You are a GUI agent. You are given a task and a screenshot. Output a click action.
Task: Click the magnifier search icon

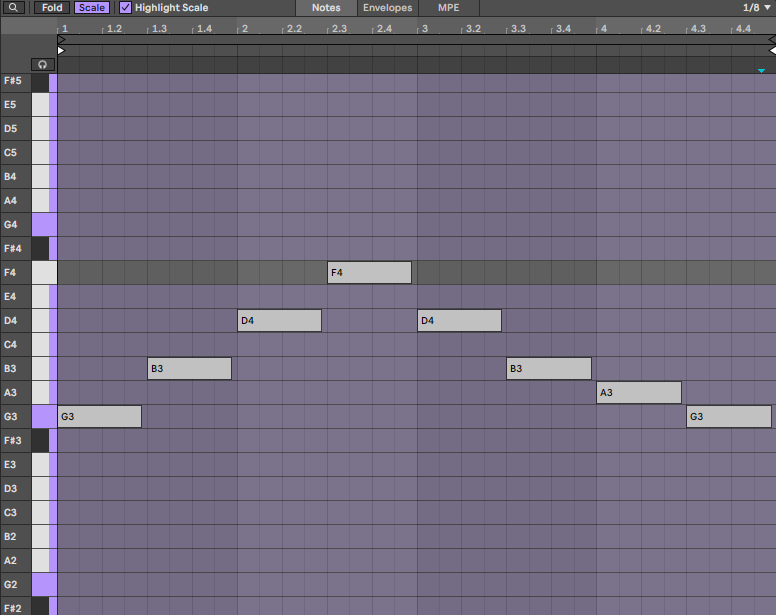[x=13, y=7]
